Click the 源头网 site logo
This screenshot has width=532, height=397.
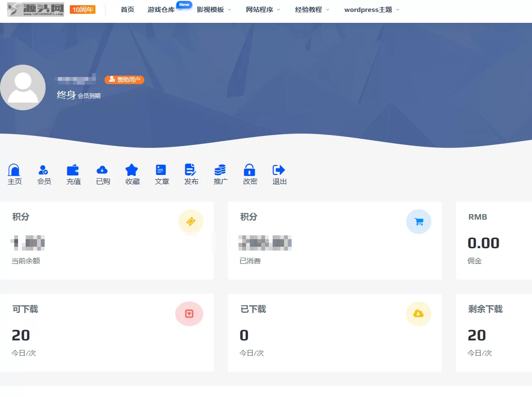[36, 10]
